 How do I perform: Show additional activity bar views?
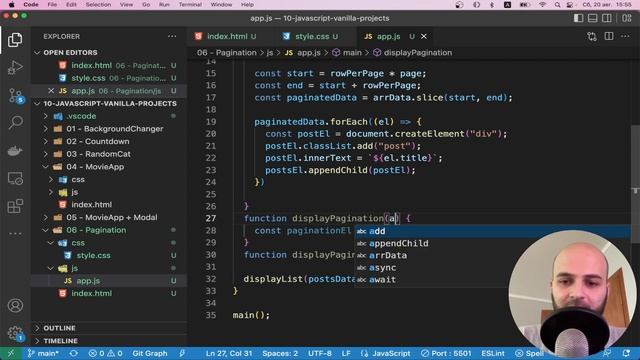15,233
